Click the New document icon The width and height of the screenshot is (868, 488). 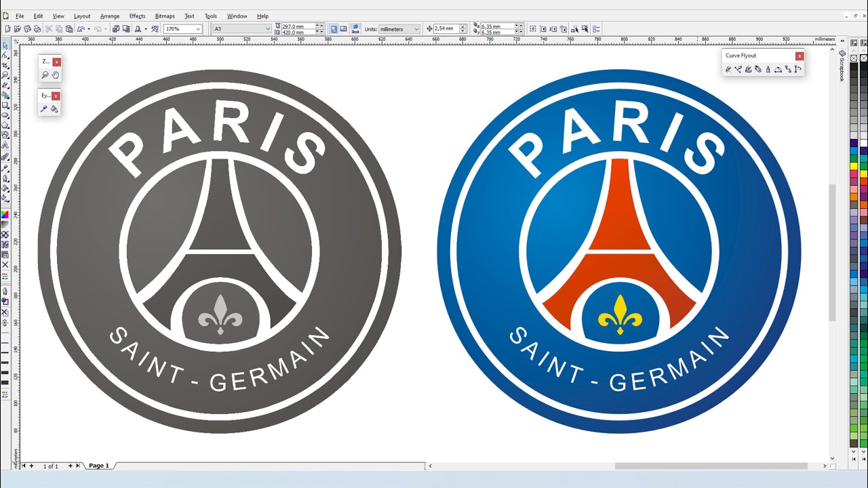click(7, 29)
